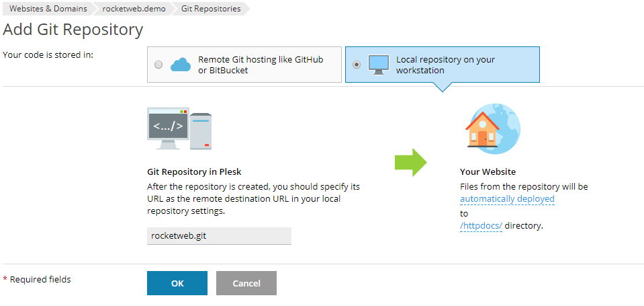The image size is (644, 306).
Task: Click the Cancel button
Action: (246, 283)
